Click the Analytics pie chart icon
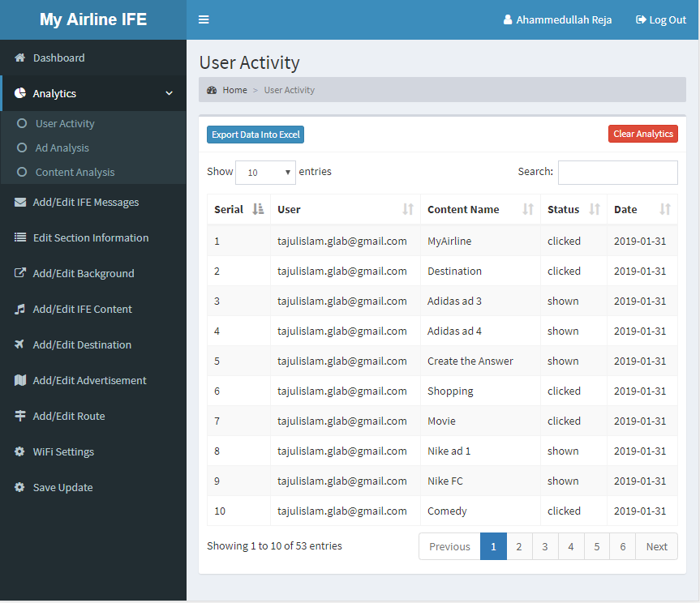The image size is (700, 603). point(20,93)
